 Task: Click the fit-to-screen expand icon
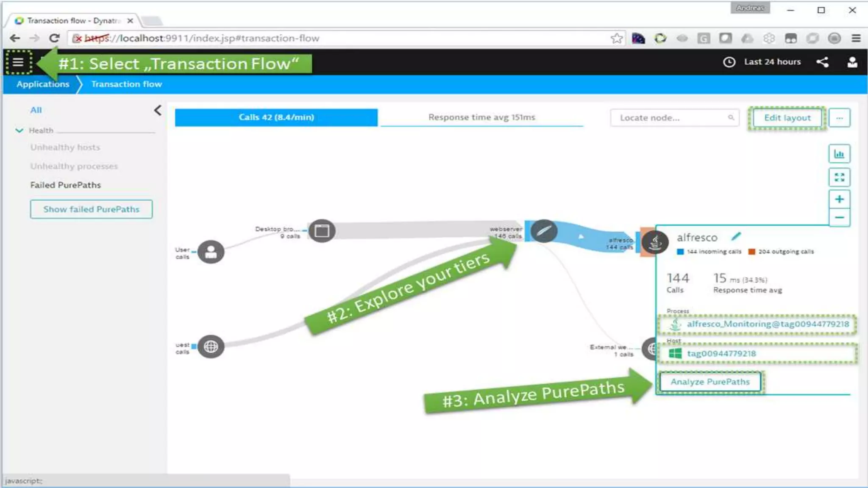839,177
